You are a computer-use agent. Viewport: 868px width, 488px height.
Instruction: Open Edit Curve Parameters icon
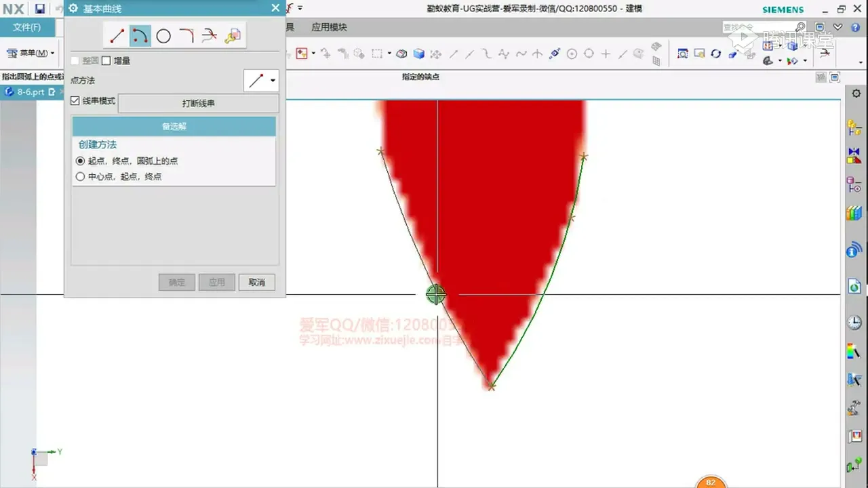click(233, 36)
